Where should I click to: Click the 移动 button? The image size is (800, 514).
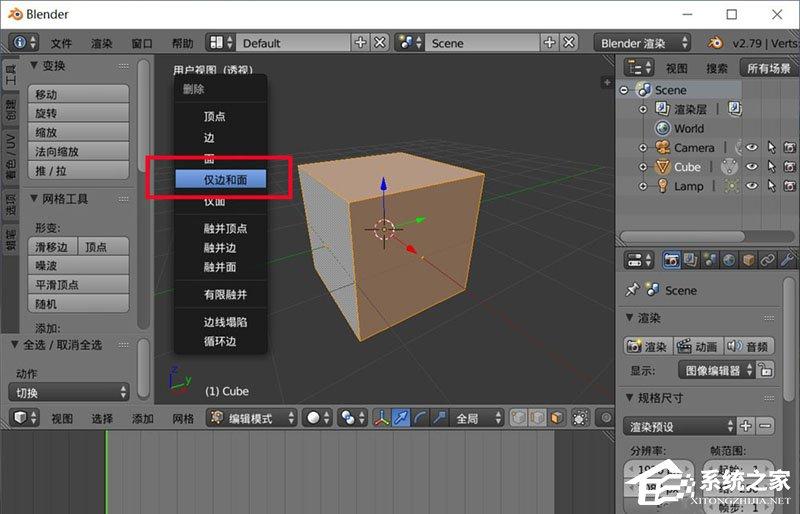[x=79, y=94]
